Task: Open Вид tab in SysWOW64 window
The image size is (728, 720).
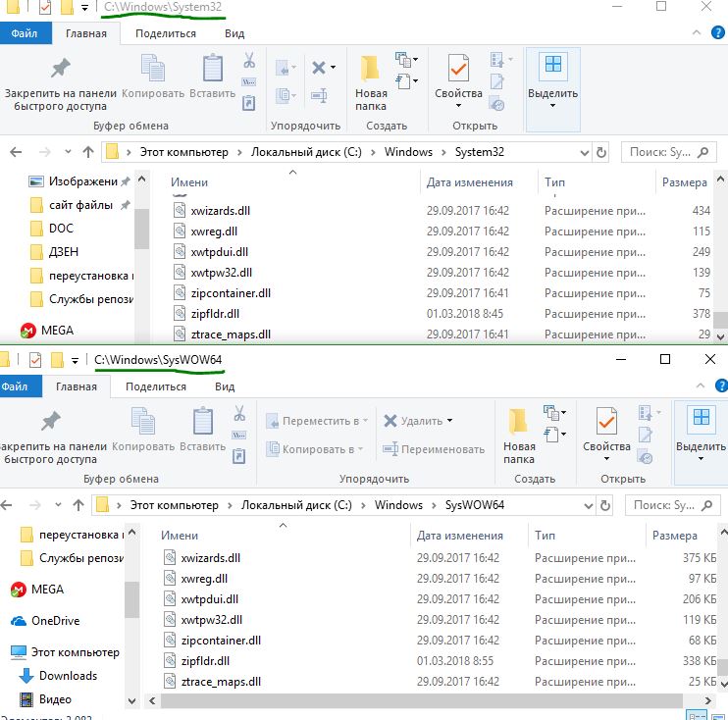Action: point(225,386)
